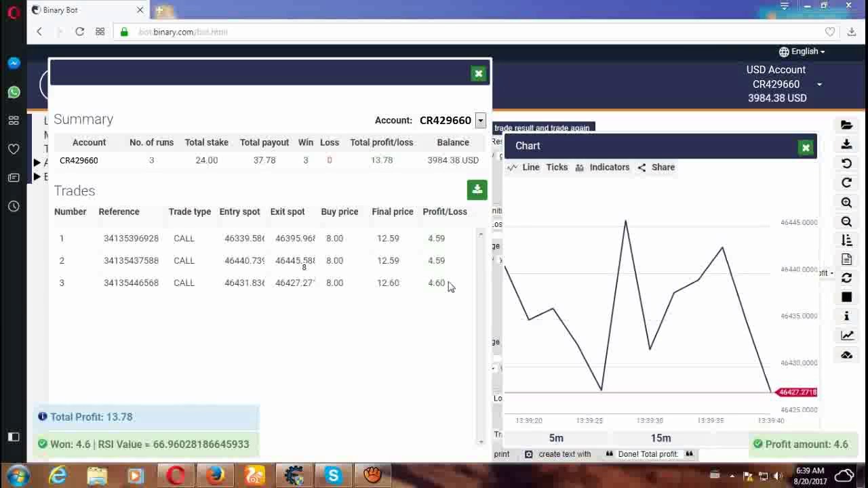
Task: Dismiss the Won 4.6 RSI notification
Action: click(147, 445)
